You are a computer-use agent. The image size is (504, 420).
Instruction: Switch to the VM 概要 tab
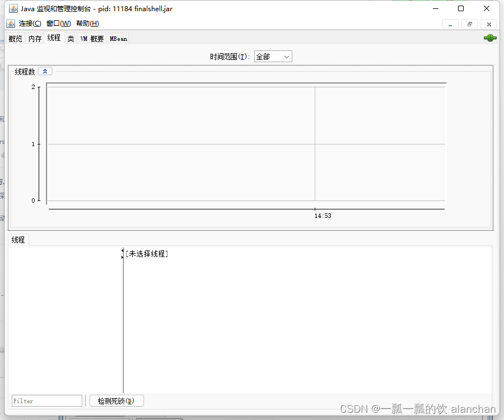pos(92,39)
